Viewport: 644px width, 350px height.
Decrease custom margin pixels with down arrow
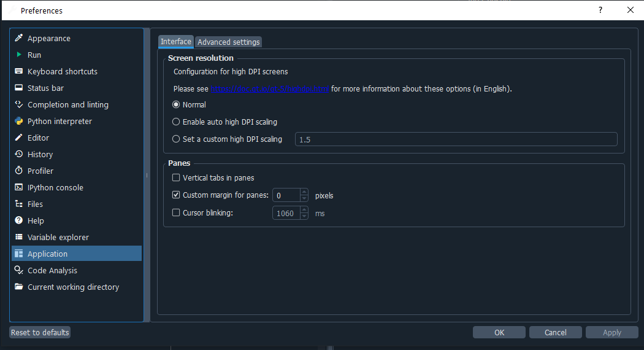304,198
